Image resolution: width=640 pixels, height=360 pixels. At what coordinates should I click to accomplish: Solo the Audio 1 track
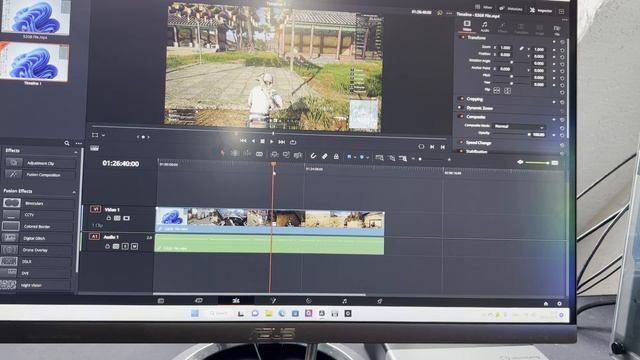pos(125,247)
